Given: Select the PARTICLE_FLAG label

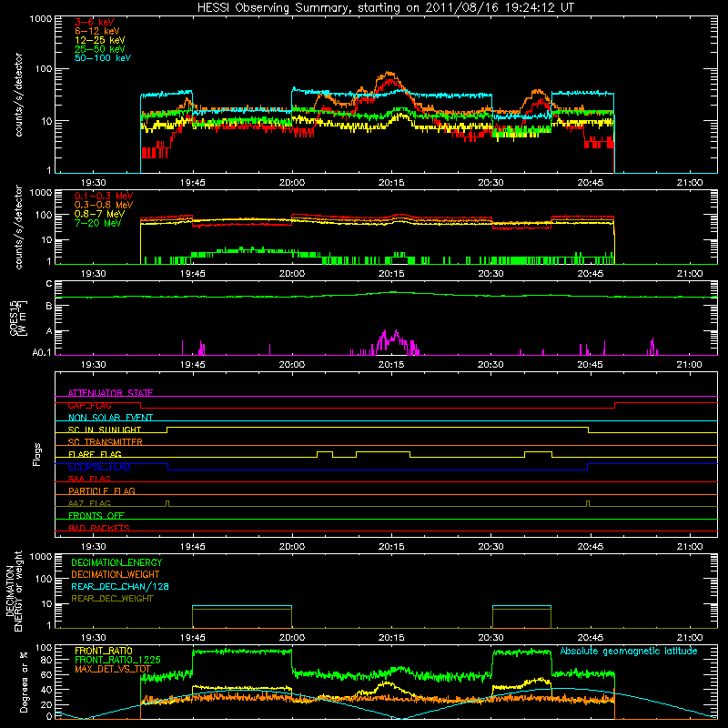Looking at the screenshot, I should tap(102, 490).
